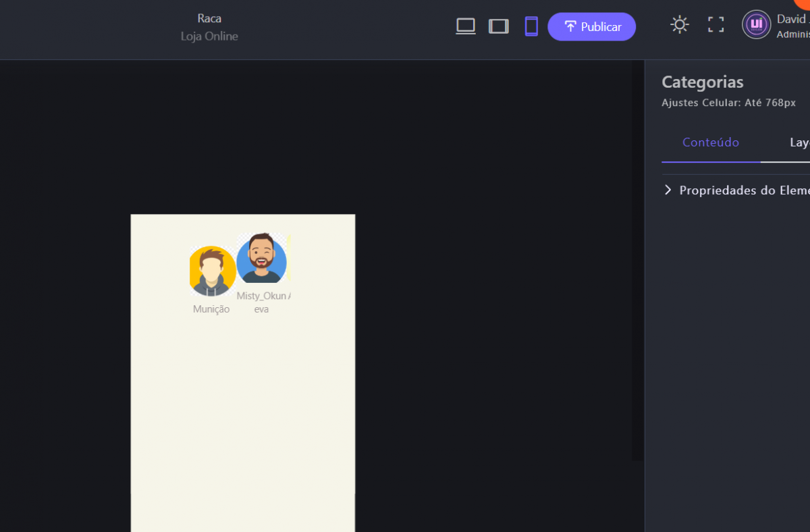Enter fullscreen mode
The height and width of the screenshot is (532, 810).
[x=715, y=25]
